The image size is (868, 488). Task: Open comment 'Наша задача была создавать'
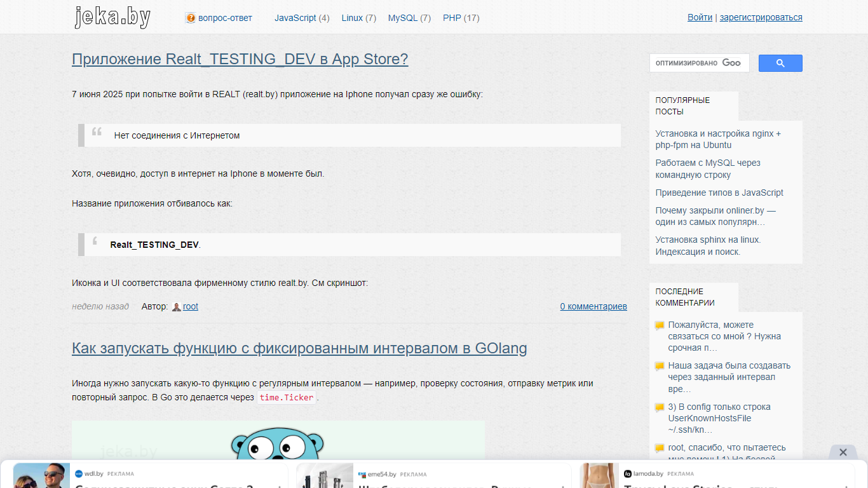(729, 377)
